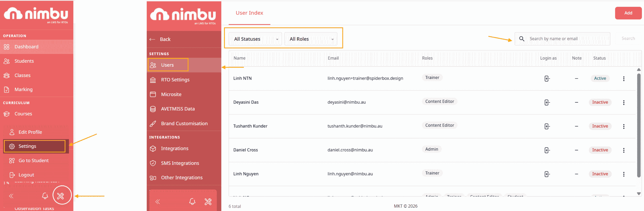
Task: Open Other Integrations
Action: 184,178
